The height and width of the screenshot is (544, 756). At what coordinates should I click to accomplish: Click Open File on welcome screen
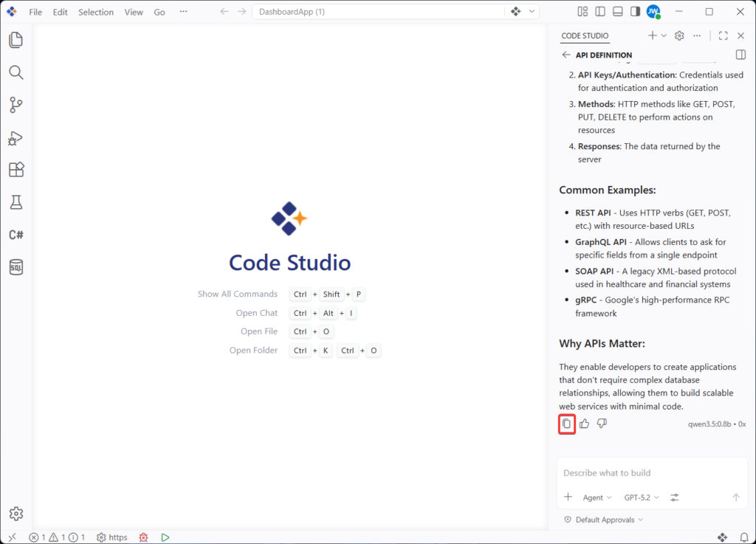(x=259, y=331)
